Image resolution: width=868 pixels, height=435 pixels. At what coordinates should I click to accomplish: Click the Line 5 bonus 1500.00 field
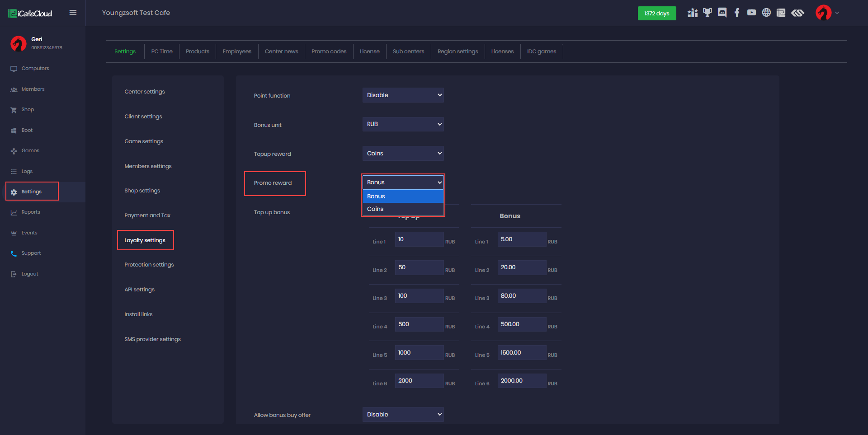pyautogui.click(x=521, y=352)
